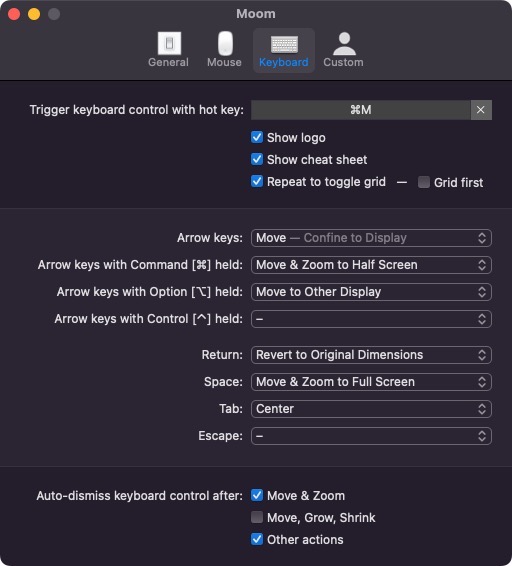Minimize the Moom window with yellow button
512x566 pixels.
(x=34, y=14)
